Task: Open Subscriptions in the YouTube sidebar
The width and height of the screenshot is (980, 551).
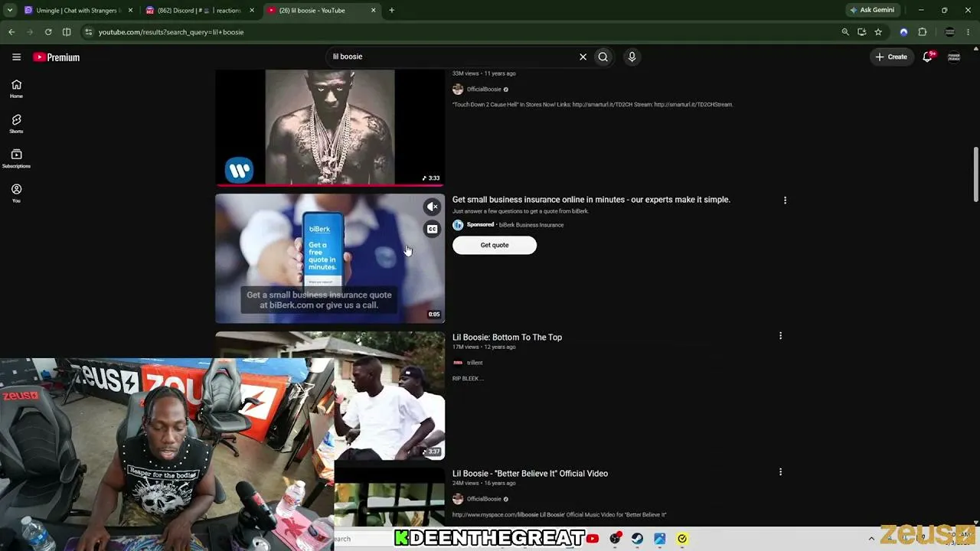Action: [16, 158]
